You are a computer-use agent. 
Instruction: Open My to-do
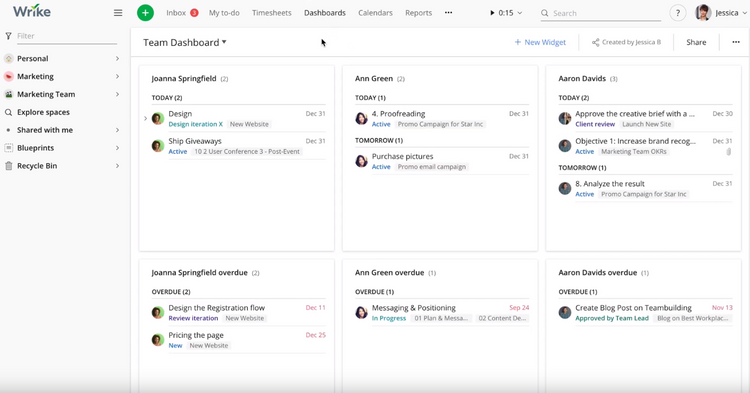coord(224,13)
